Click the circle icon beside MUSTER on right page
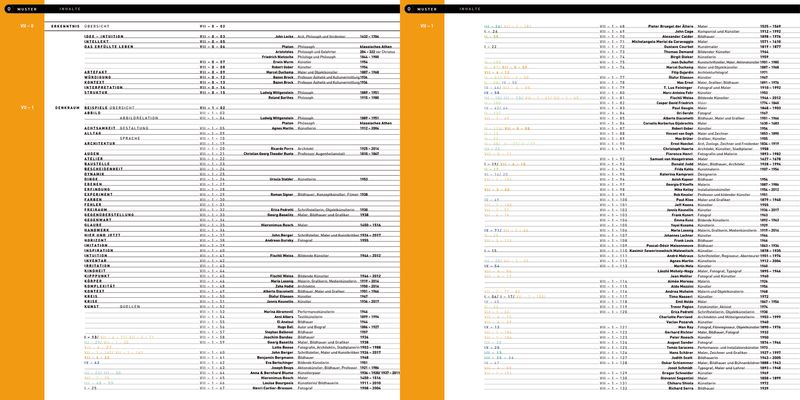The height and width of the screenshot is (400, 800). [409, 9]
